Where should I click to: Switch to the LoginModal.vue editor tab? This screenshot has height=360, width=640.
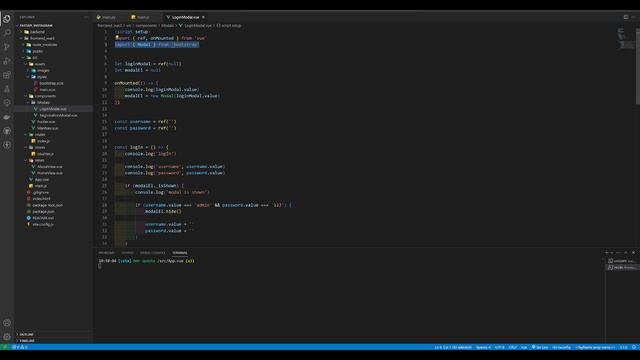point(185,17)
